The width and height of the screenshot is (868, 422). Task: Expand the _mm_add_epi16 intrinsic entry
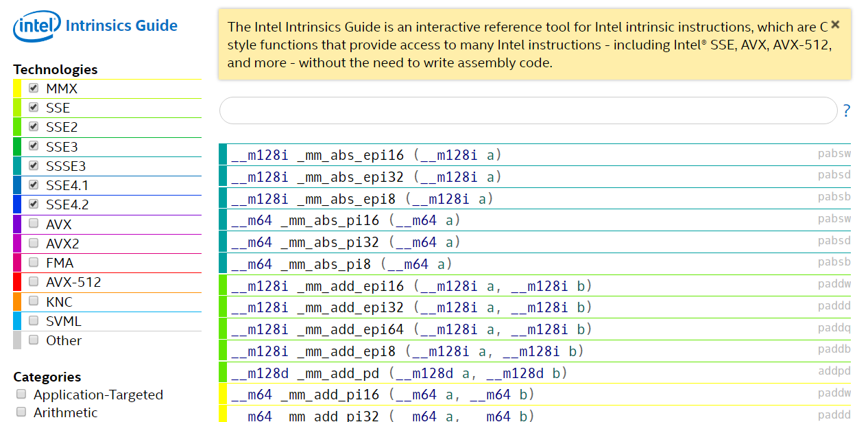(535, 285)
